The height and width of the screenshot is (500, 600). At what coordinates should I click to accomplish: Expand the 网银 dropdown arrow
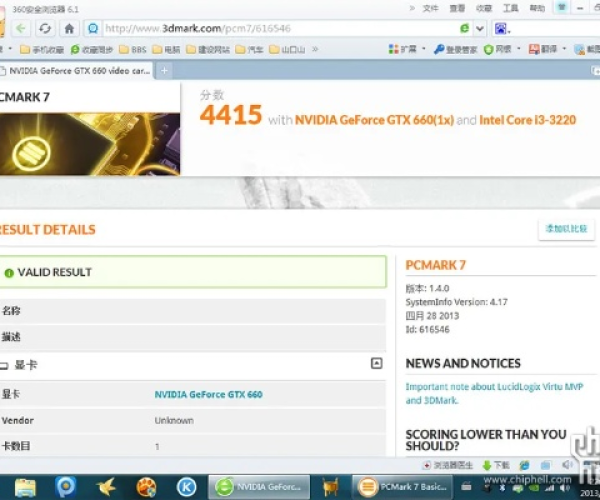[519, 49]
